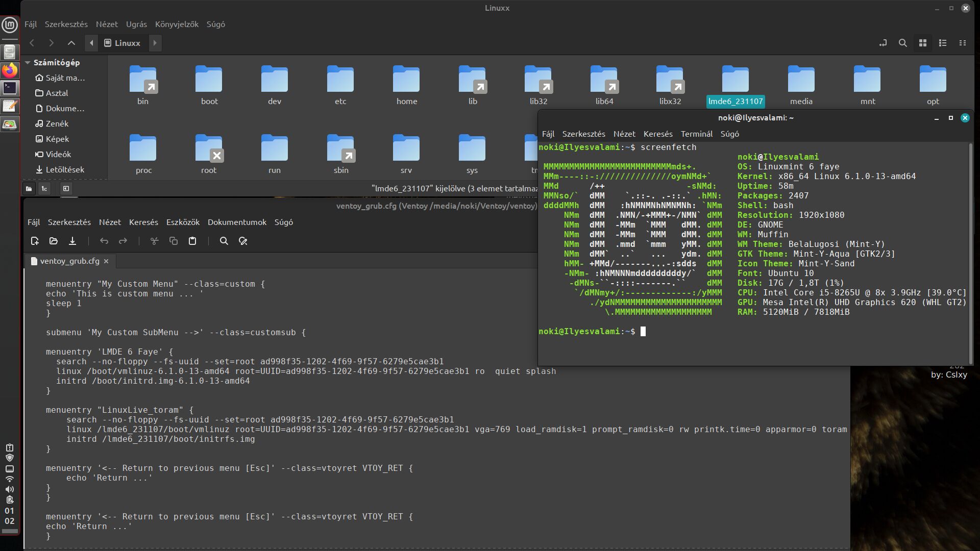Image resolution: width=980 pixels, height=551 pixels.
Task: Click the arrow right of the Linuxx path button
Action: point(155,43)
